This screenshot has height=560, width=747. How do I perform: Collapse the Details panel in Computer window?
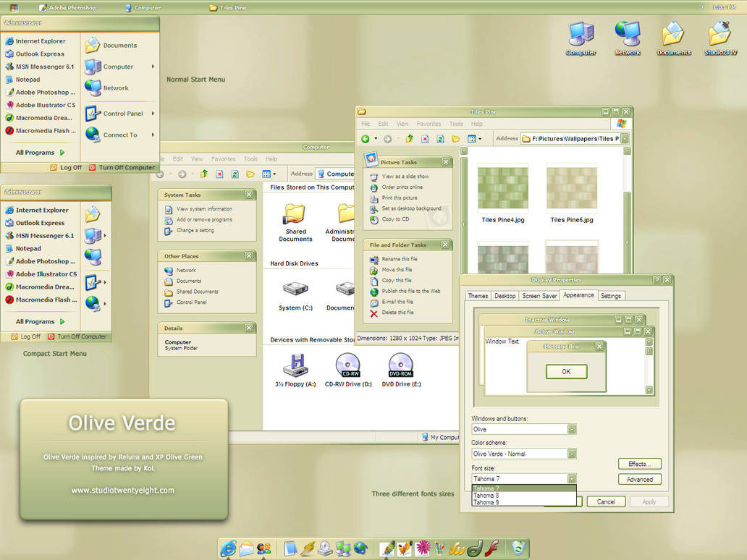click(x=249, y=328)
